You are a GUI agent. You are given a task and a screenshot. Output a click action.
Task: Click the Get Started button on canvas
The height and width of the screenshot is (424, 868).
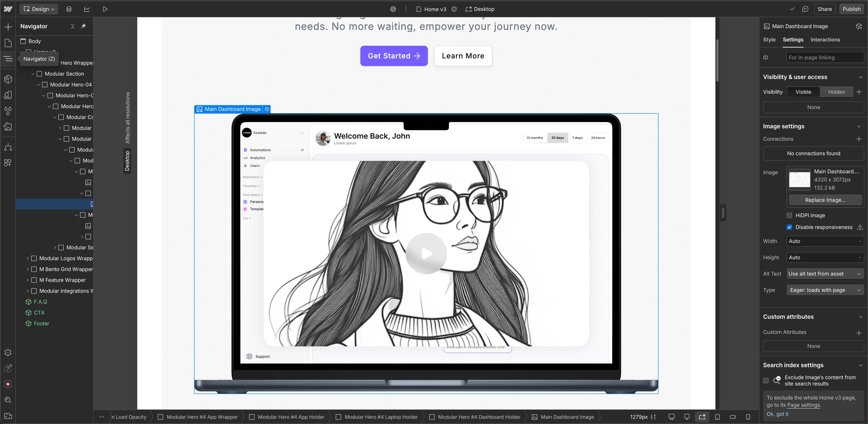pos(394,56)
